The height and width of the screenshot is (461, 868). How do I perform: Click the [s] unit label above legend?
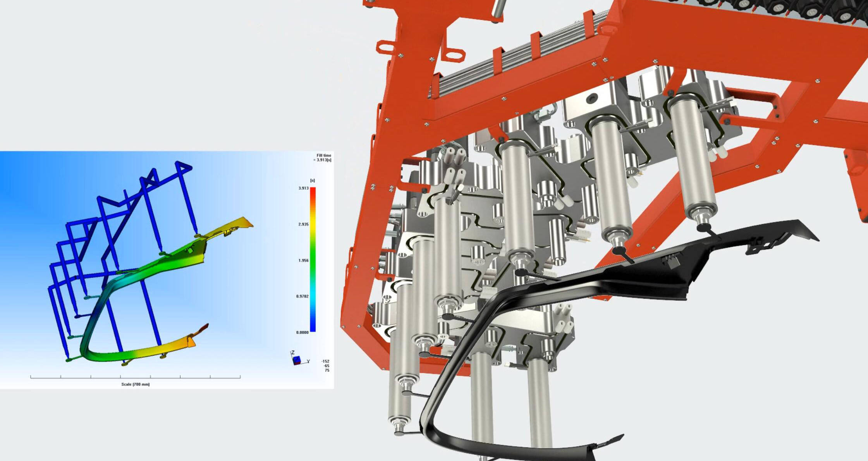pyautogui.click(x=312, y=180)
